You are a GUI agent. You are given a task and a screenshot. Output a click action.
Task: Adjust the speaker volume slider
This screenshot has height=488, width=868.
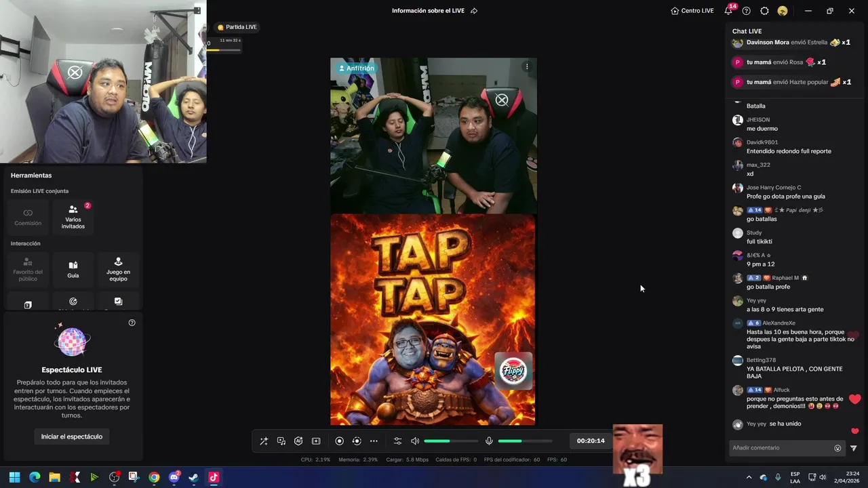[451, 441]
